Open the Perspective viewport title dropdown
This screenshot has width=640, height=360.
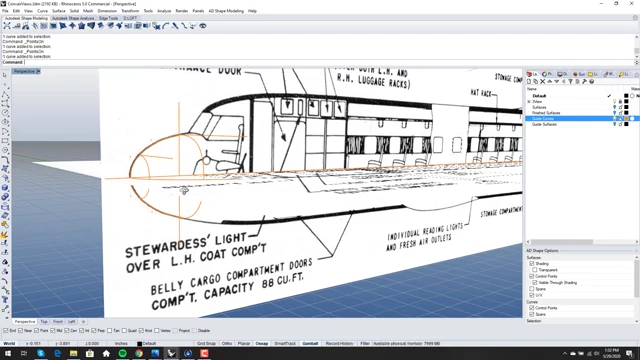click(x=38, y=71)
